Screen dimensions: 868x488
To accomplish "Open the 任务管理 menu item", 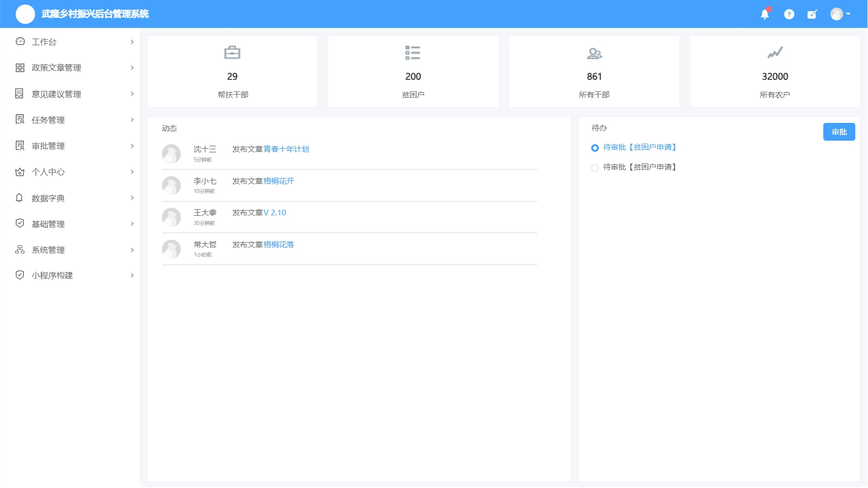I will tap(48, 120).
